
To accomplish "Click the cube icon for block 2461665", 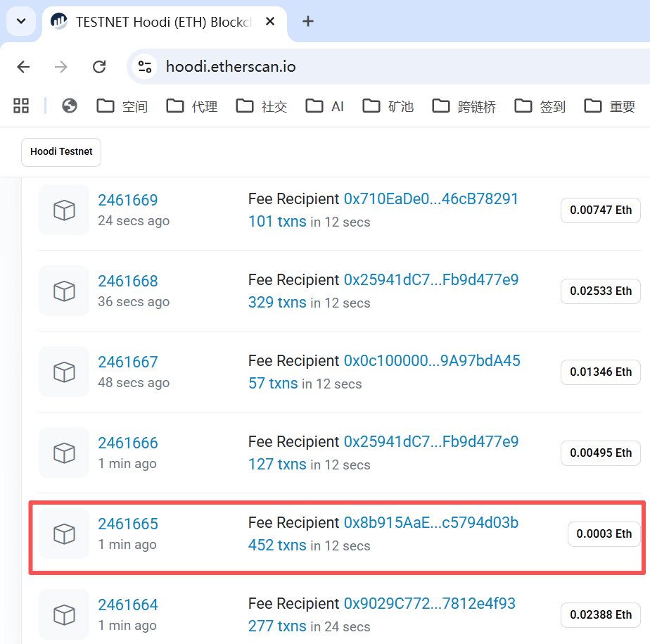I will coord(64,533).
